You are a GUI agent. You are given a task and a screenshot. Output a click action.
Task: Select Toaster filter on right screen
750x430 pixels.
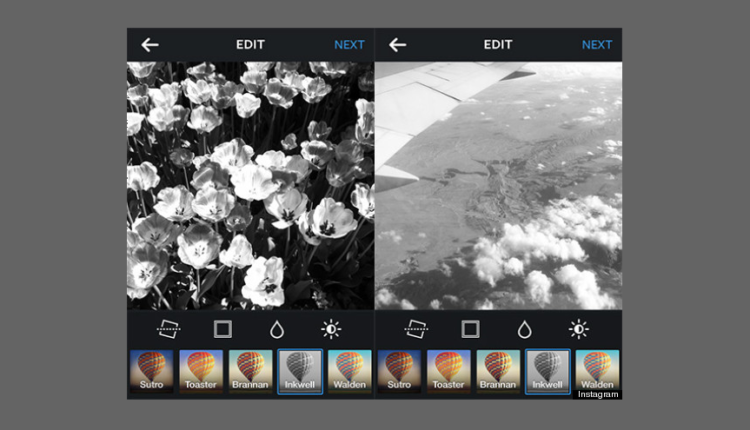pyautogui.click(x=449, y=372)
